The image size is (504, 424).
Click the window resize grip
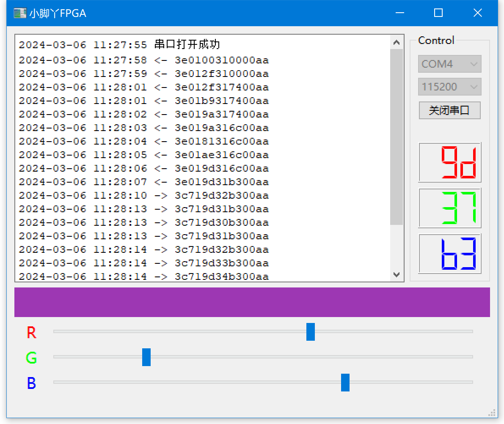pyautogui.click(x=493, y=413)
